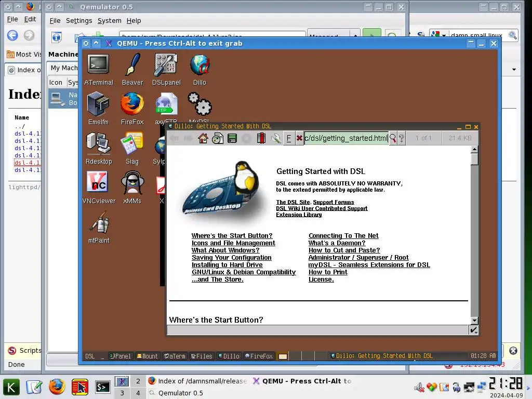The height and width of the screenshot is (399, 532).
Task: Follow the 'Installing to Hard Drive' link
Action: point(227,264)
